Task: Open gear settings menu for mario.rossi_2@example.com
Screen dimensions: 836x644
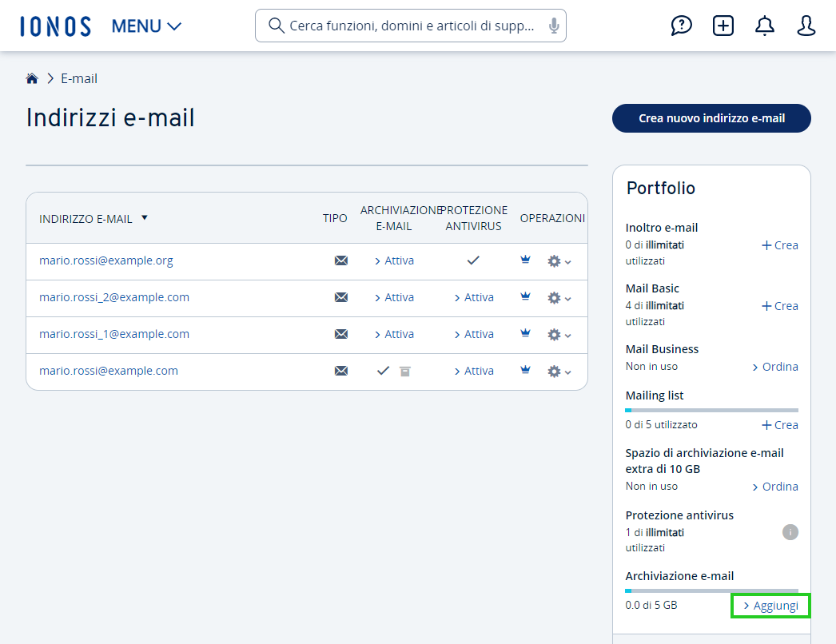Action: tap(559, 298)
